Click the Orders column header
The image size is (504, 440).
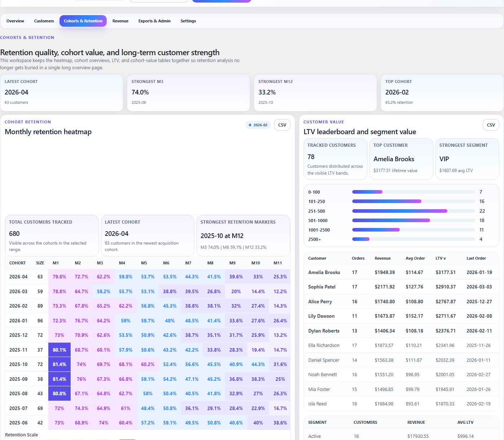358,258
